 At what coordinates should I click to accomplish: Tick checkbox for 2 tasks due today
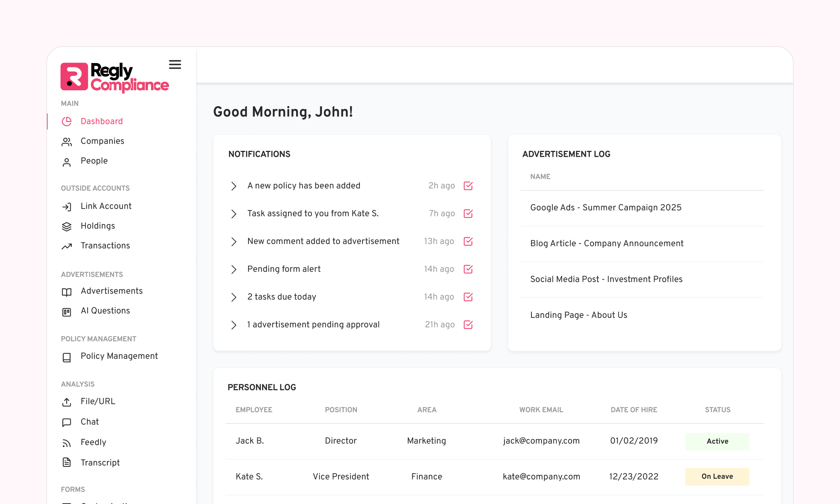pyautogui.click(x=468, y=297)
